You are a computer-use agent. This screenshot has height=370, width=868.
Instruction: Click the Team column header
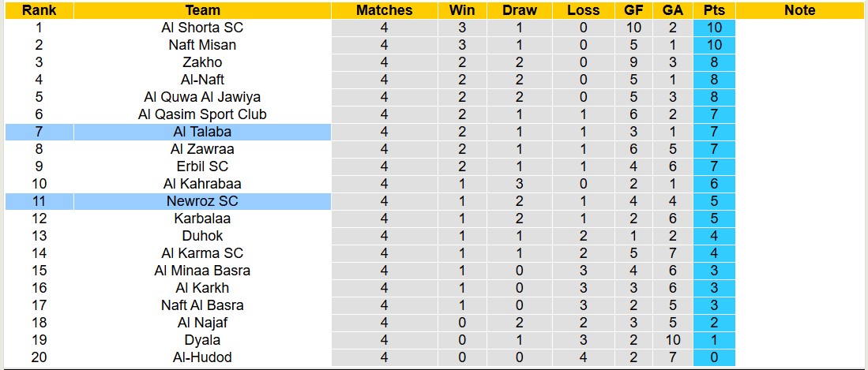202,10
